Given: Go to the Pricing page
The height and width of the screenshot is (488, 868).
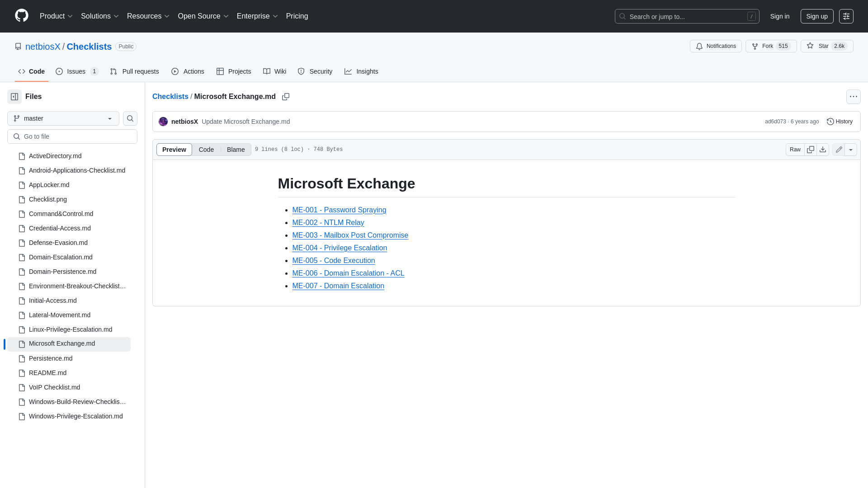Looking at the screenshot, I should (297, 16).
